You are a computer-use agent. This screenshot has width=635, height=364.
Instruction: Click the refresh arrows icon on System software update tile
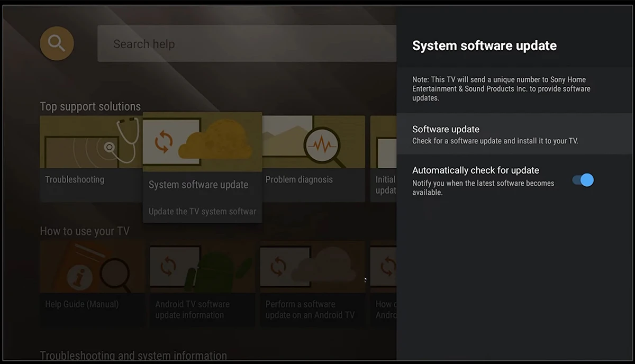point(164,142)
